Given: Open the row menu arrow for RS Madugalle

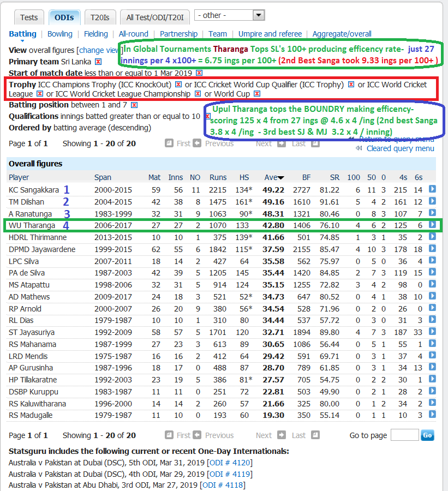Looking at the screenshot, I should 432,414.
